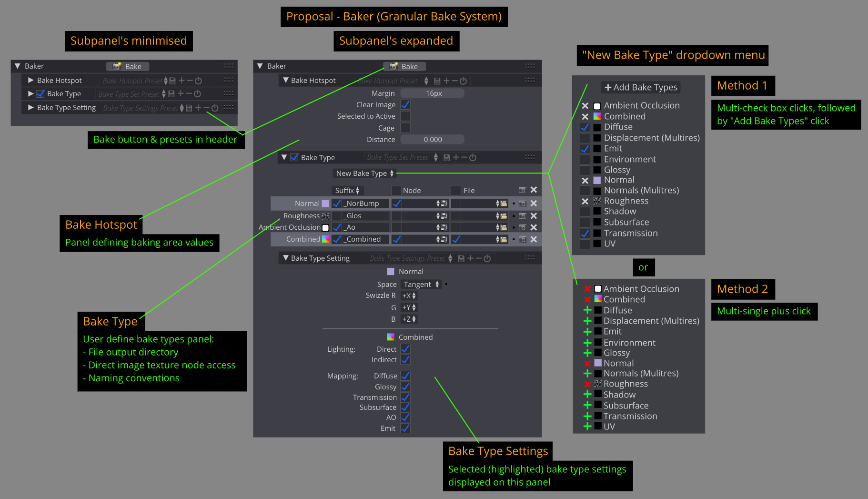This screenshot has width=868, height=499.
Task: Add a Bake Type Set preset in expanded panel
Action: [x=456, y=157]
